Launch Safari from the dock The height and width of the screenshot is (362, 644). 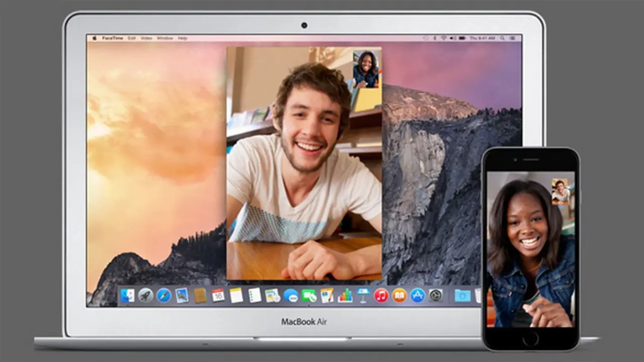[164, 296]
